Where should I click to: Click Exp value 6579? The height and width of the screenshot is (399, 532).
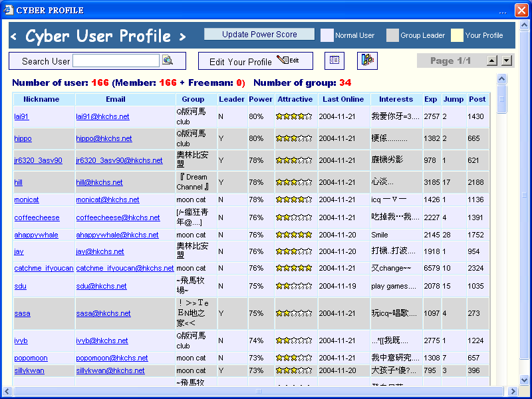(x=432, y=268)
